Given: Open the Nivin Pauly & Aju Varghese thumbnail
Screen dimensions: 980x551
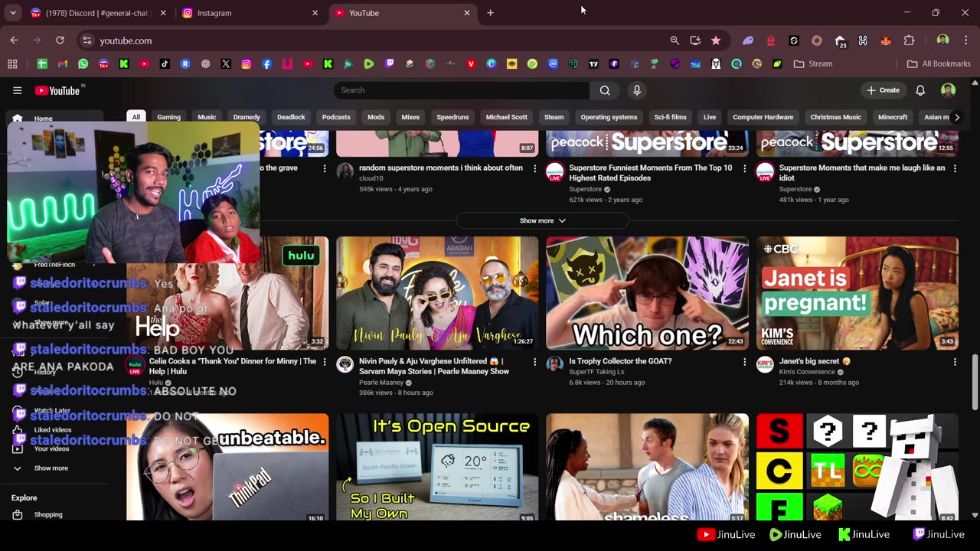Looking at the screenshot, I should tap(437, 293).
